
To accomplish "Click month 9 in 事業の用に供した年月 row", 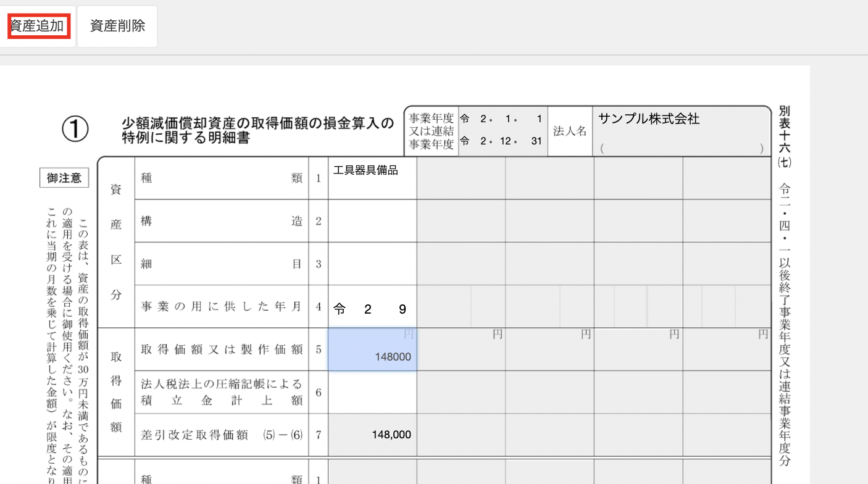I will (402, 309).
